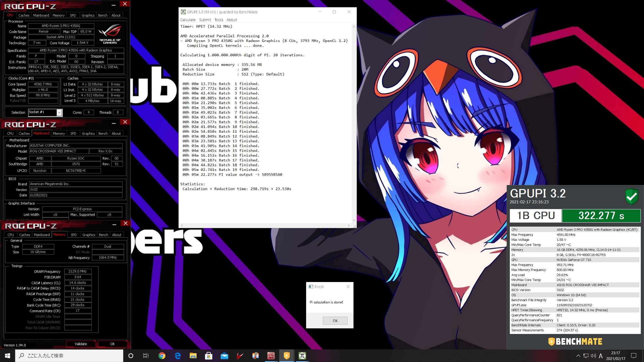Viewport: 644px width, 362px height.
Task: Click GPUPI horizontal scrollbar right arrow
Action: tap(349, 225)
